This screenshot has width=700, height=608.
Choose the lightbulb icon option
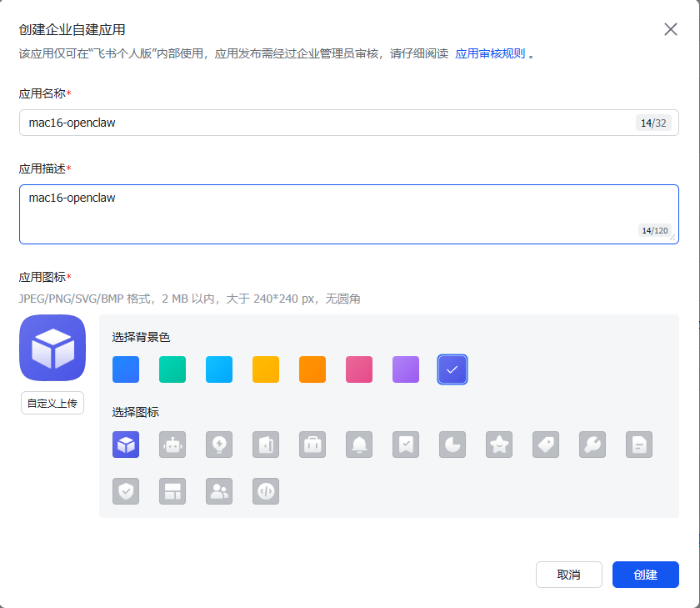[219, 445]
